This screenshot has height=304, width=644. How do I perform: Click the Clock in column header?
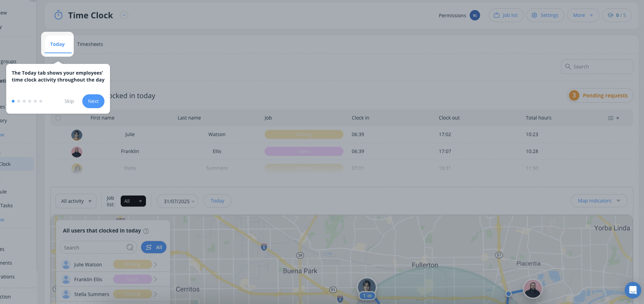click(x=360, y=118)
